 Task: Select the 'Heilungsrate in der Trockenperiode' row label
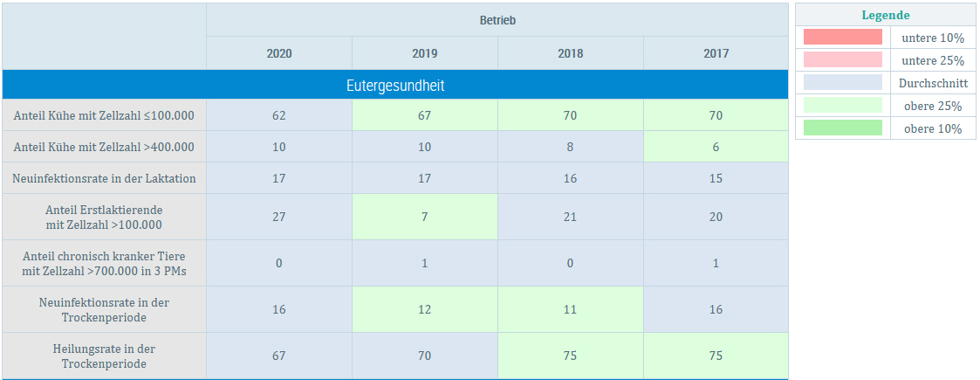(104, 356)
